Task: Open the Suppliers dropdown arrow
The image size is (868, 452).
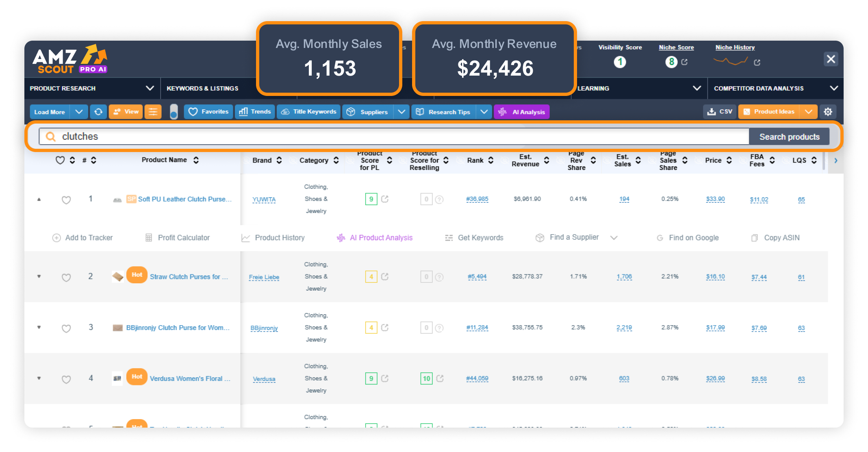Action: coord(401,112)
